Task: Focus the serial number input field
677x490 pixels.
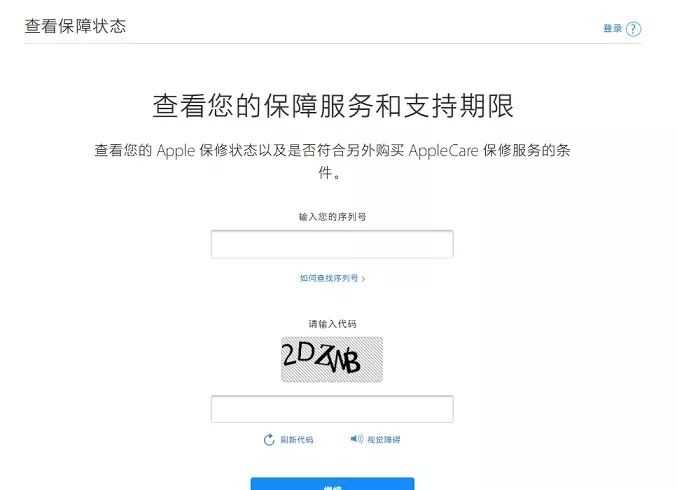Action: coord(332,244)
